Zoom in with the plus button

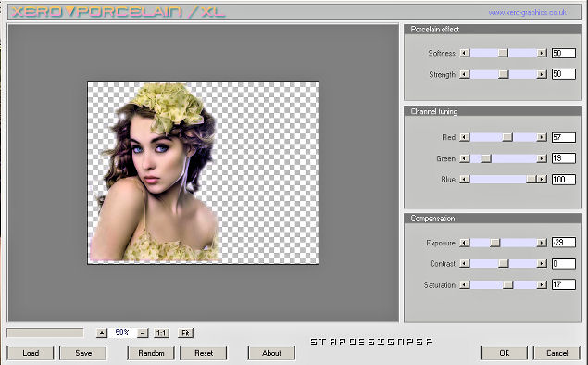tap(102, 333)
